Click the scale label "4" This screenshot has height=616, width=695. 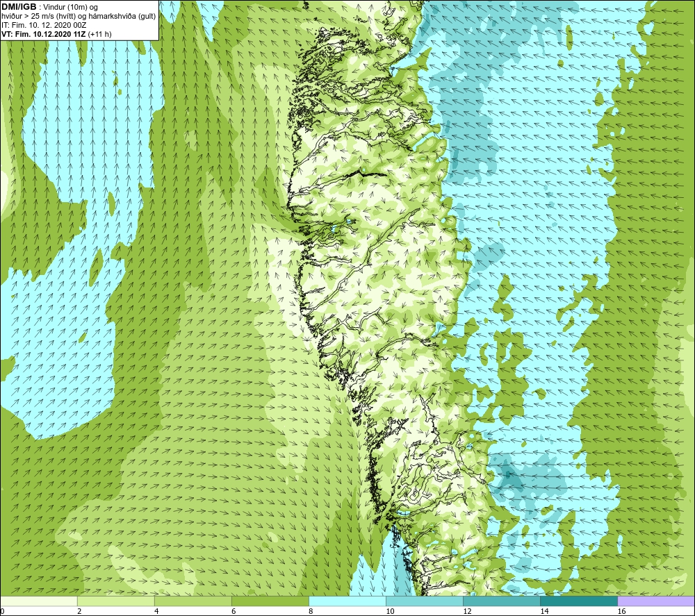tap(156, 612)
